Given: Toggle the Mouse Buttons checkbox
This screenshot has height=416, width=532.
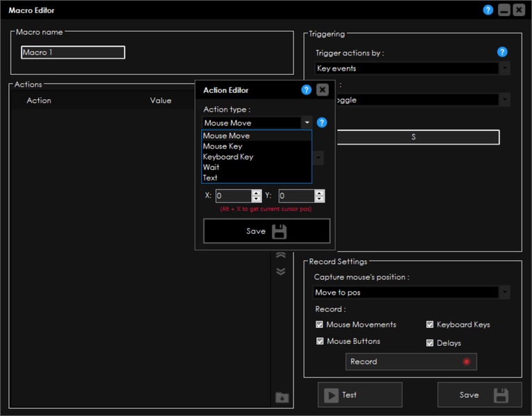Looking at the screenshot, I should coord(320,341).
